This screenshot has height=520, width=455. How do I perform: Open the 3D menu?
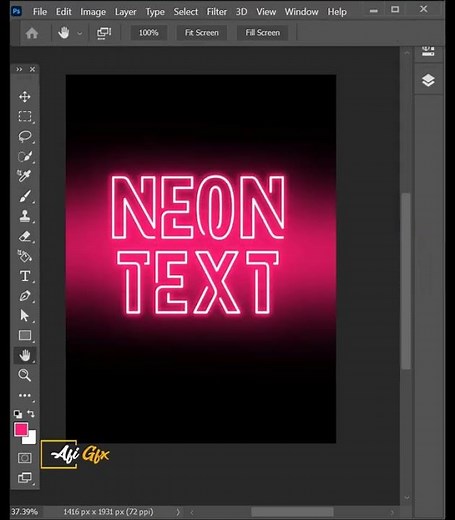click(241, 12)
